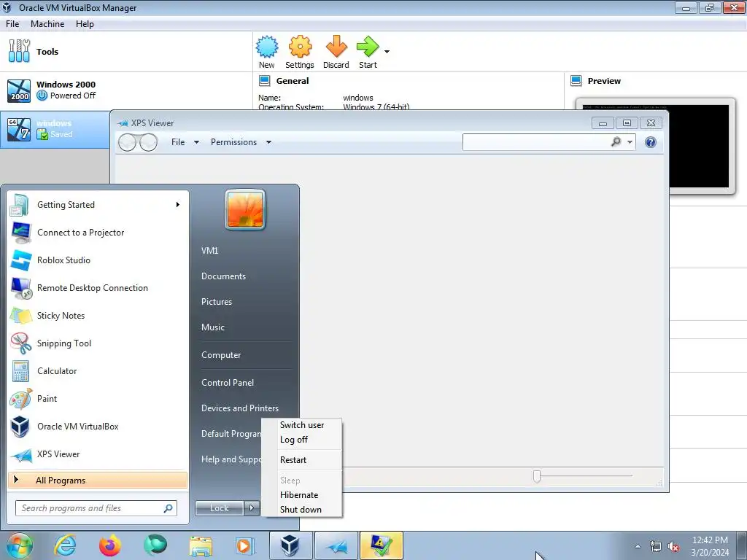Open the XPS Viewer File menu
Screen dimensions: 747x560
pyautogui.click(x=185, y=142)
